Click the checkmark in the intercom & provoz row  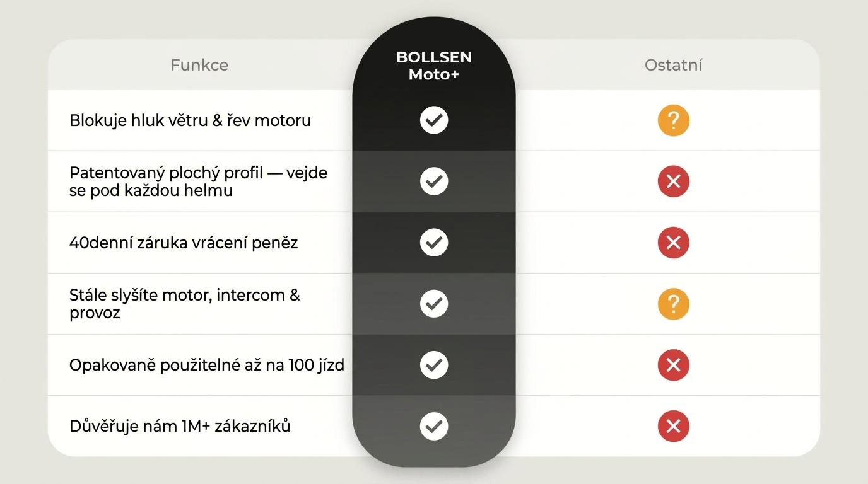(x=434, y=304)
